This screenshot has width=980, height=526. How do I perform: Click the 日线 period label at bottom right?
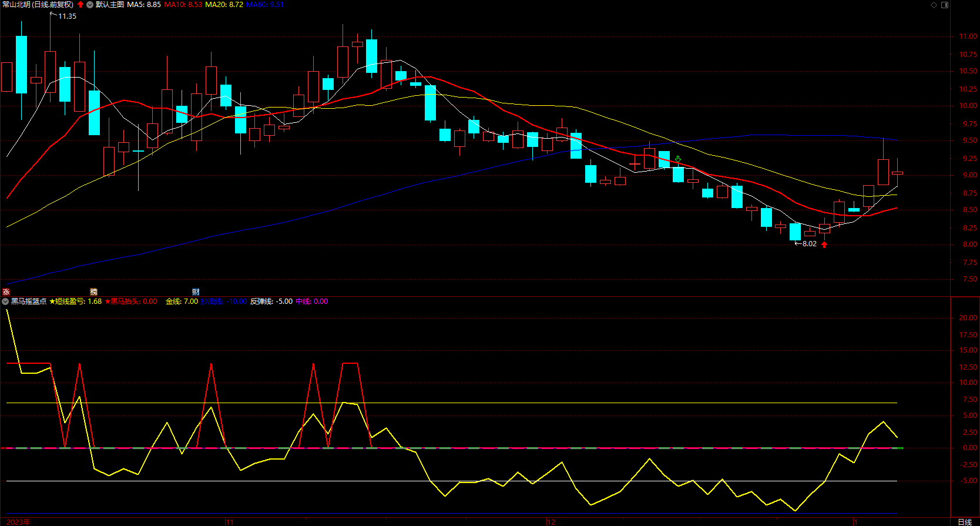[x=965, y=522]
